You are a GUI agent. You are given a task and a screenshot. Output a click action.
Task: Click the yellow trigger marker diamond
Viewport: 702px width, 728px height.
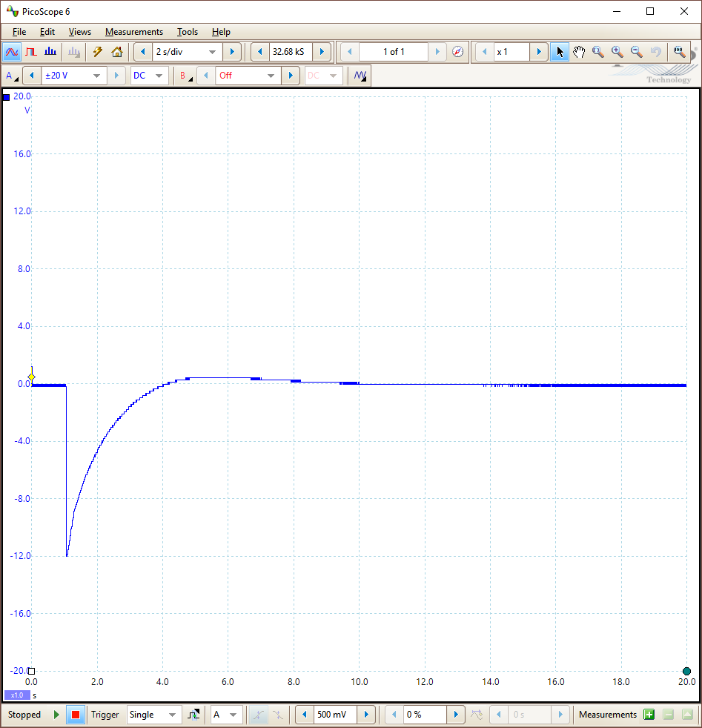31,377
